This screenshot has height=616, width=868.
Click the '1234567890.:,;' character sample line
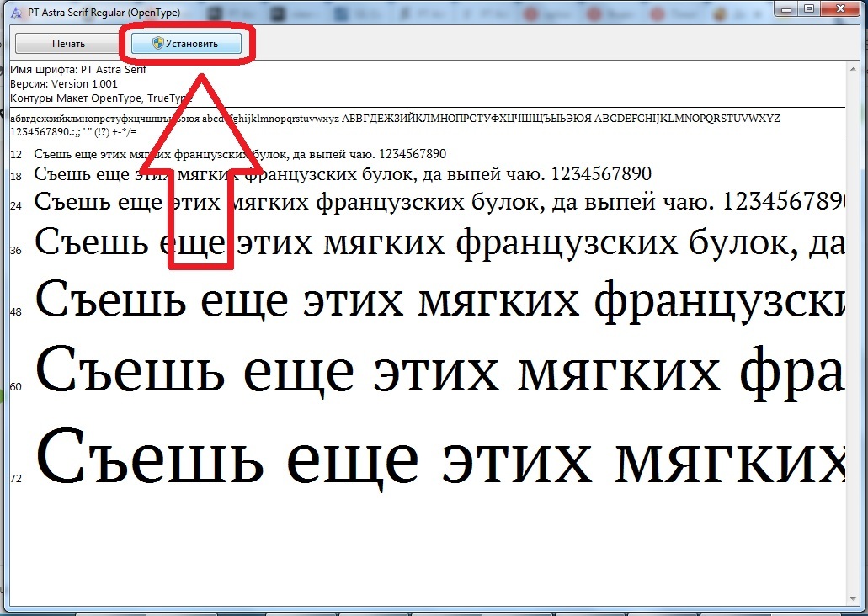[x=73, y=132]
